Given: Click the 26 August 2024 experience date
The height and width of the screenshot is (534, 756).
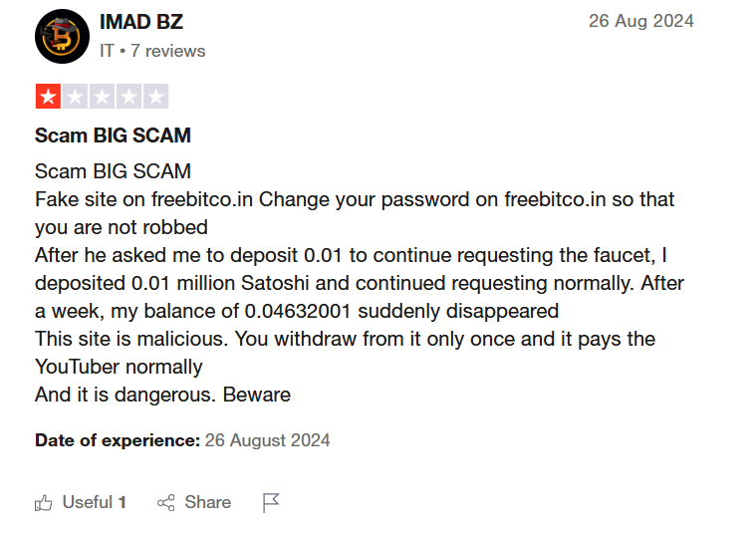Looking at the screenshot, I should (x=268, y=440).
